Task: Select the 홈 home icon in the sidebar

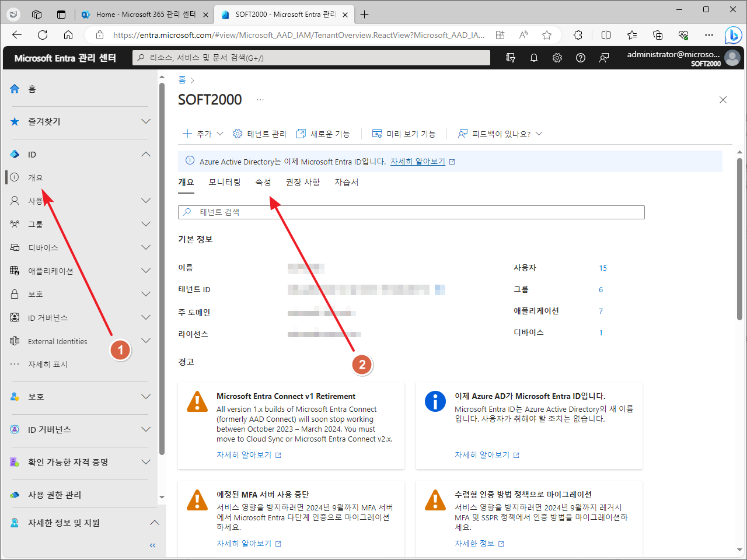Action: coord(14,89)
